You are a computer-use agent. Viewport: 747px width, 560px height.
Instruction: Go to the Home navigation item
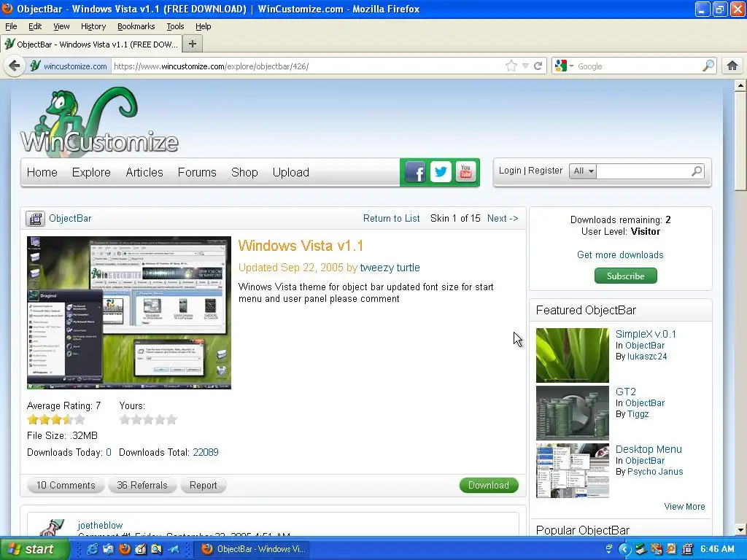click(x=42, y=172)
